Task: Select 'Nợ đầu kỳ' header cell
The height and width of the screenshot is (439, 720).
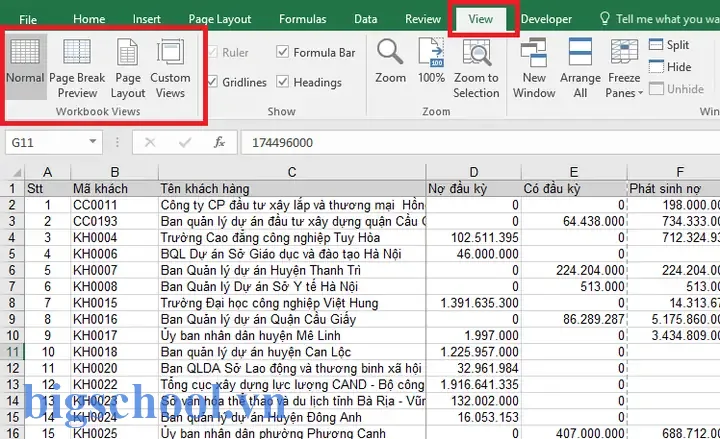Action: [473, 189]
